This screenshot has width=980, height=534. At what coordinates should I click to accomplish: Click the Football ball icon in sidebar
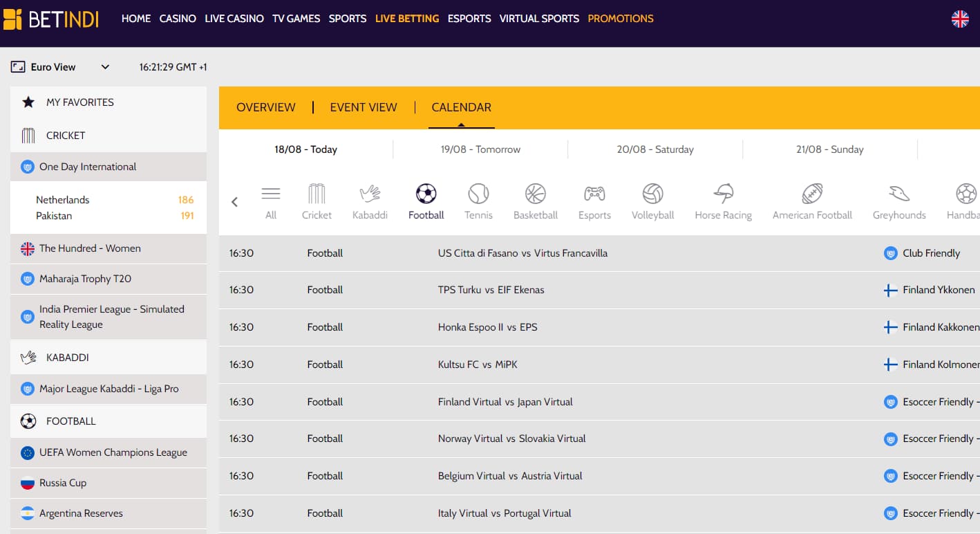(x=28, y=421)
